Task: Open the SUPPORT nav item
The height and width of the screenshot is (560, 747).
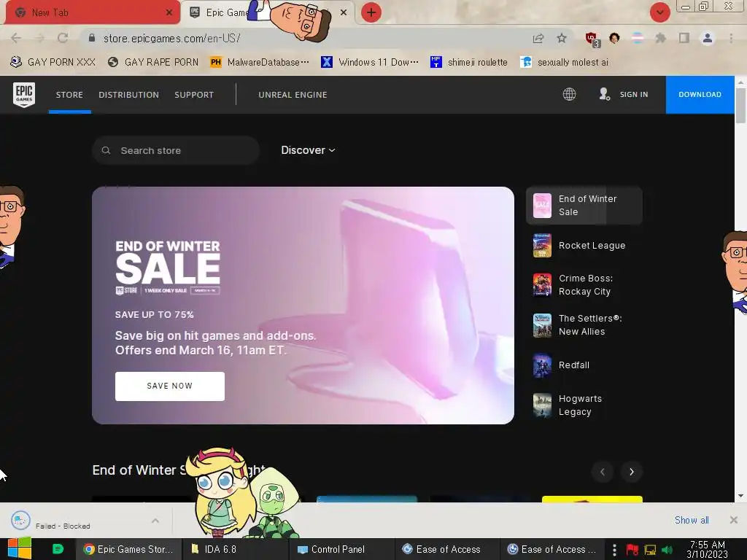Action: tap(194, 94)
